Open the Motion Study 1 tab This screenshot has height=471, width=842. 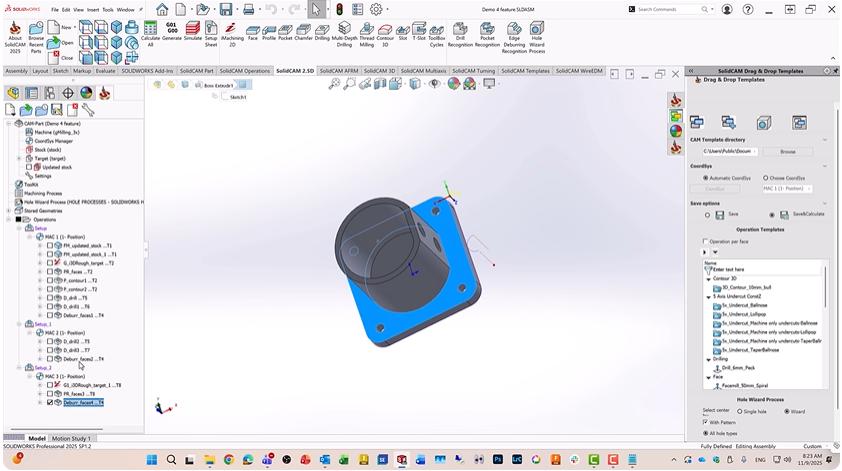pos(71,438)
